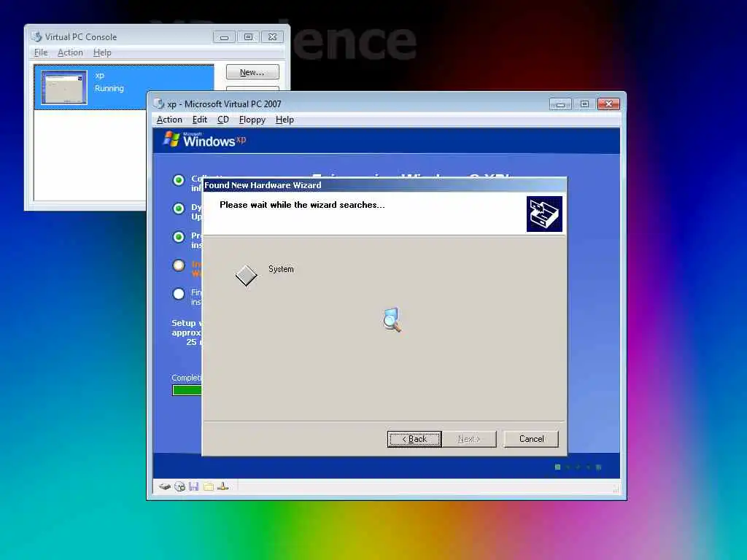This screenshot has width=747, height=560.
Task: Open File menu in Virtual PC Console
Action: [x=41, y=52]
